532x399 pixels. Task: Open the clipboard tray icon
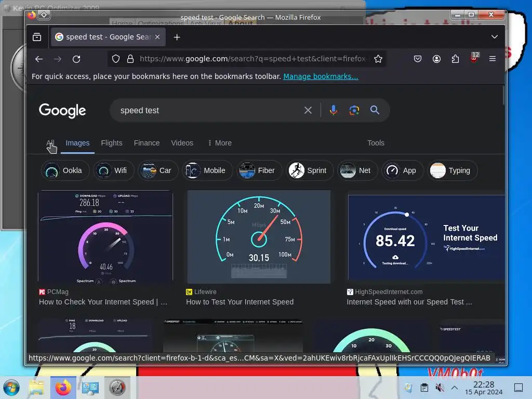pos(424,388)
